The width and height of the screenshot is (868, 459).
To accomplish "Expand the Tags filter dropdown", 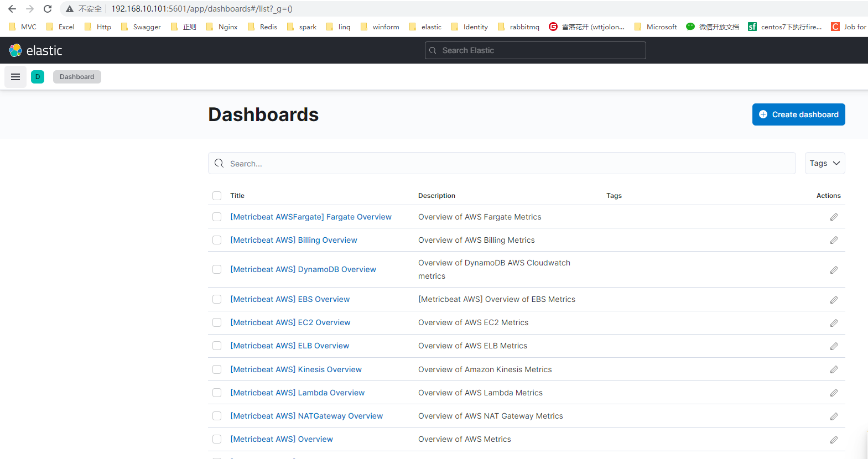I will coord(825,163).
